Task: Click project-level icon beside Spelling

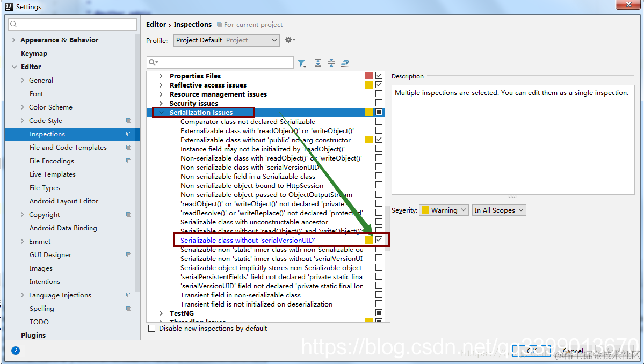Action: pyautogui.click(x=128, y=309)
